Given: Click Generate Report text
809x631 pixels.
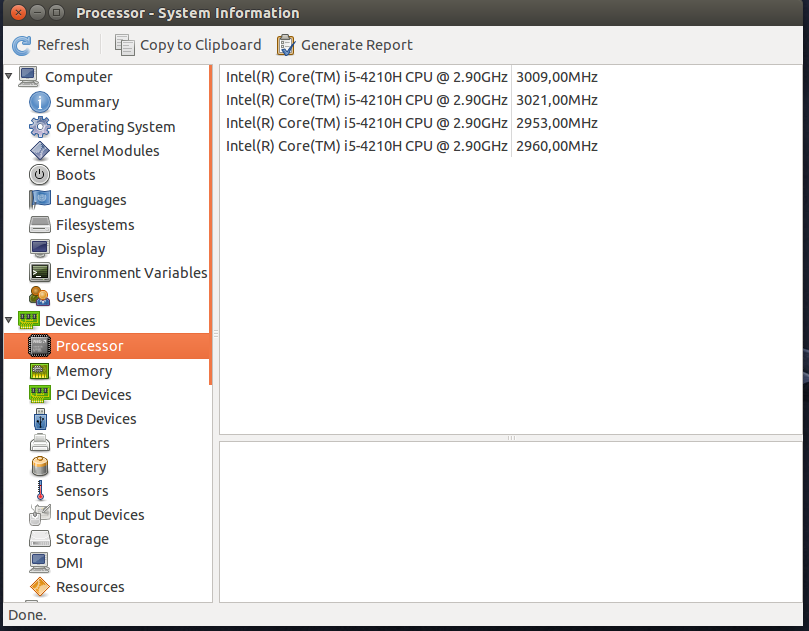Looking at the screenshot, I should pyautogui.click(x=357, y=45).
